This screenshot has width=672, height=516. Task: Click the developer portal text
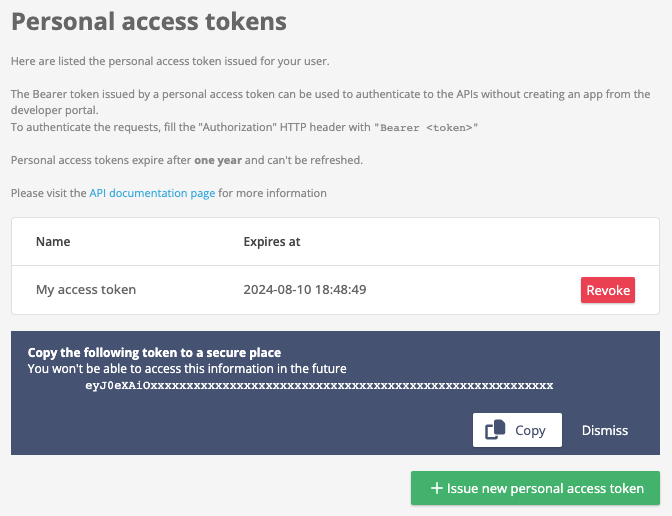point(54,111)
